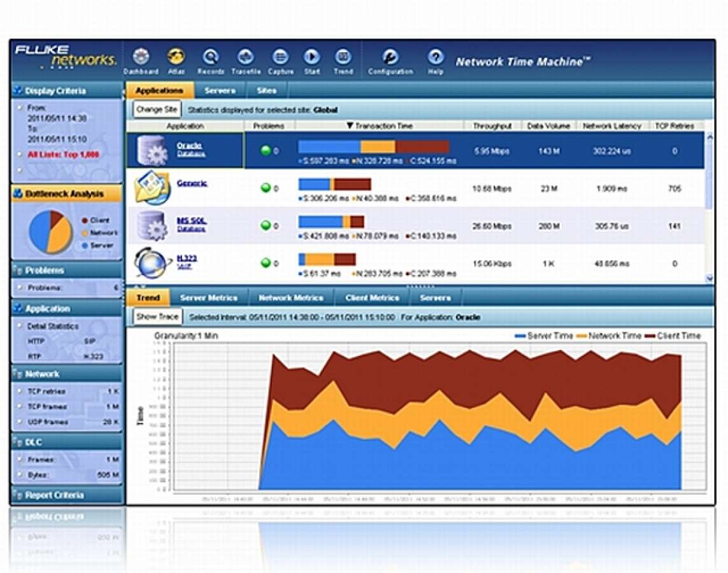Click green problem status dot in Oracle row
Image resolution: width=728 pixels, height=573 pixels.
coord(266,150)
